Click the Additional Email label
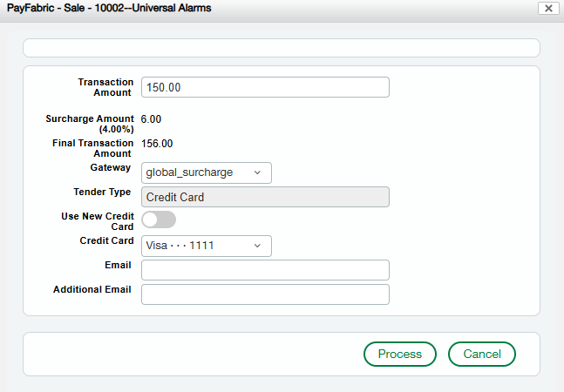The height and width of the screenshot is (392, 564). click(92, 289)
